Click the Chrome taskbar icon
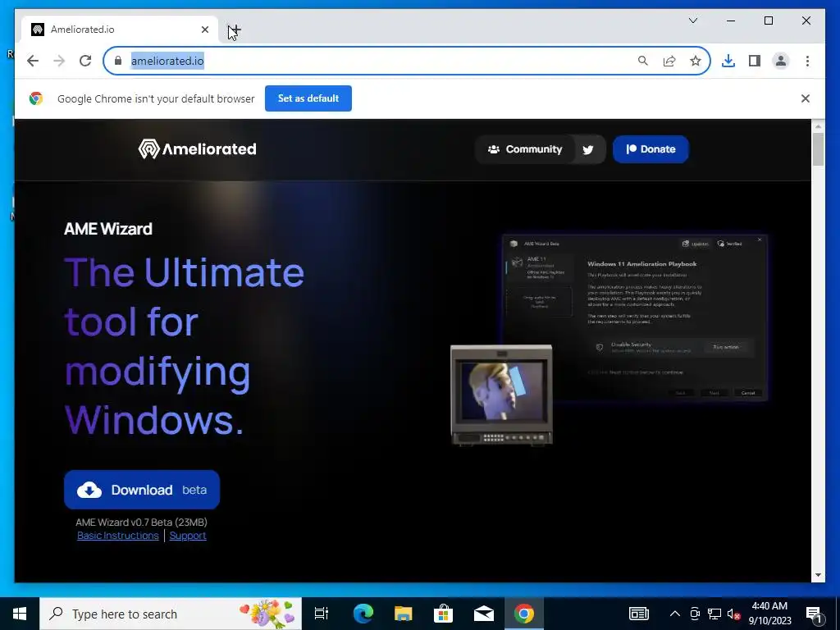The image size is (840, 630). 524,614
